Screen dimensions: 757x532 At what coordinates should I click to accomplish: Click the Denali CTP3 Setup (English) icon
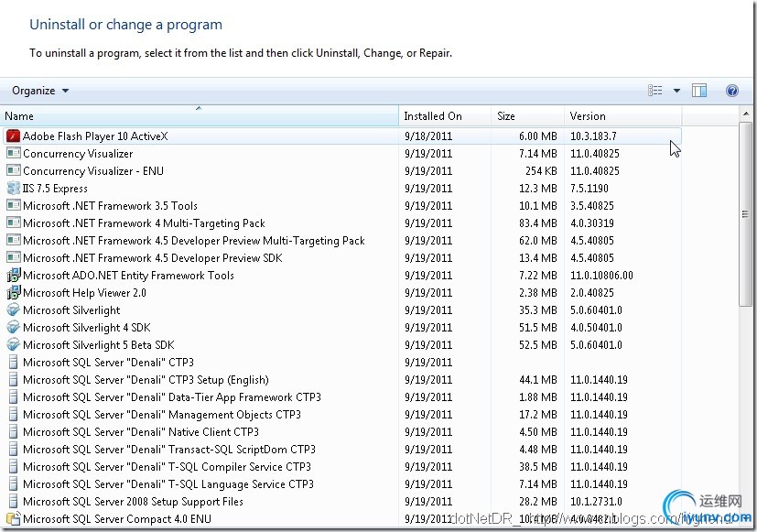tap(14, 379)
